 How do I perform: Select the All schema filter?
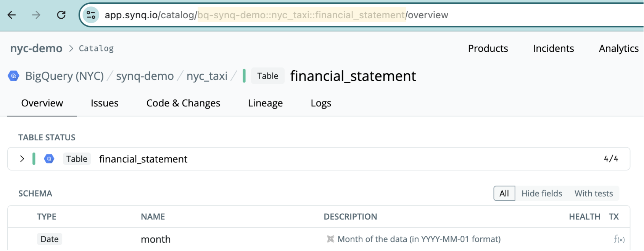[x=504, y=193]
